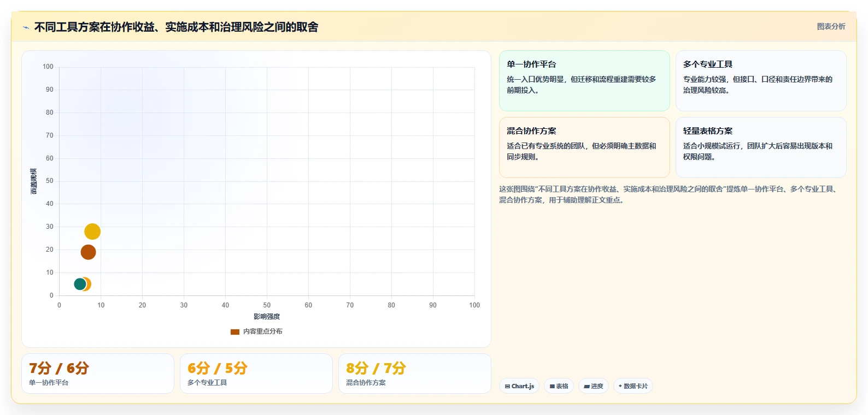The image size is (868, 415).
Task: Click the x-axis tick label 100
Action: pos(474,305)
